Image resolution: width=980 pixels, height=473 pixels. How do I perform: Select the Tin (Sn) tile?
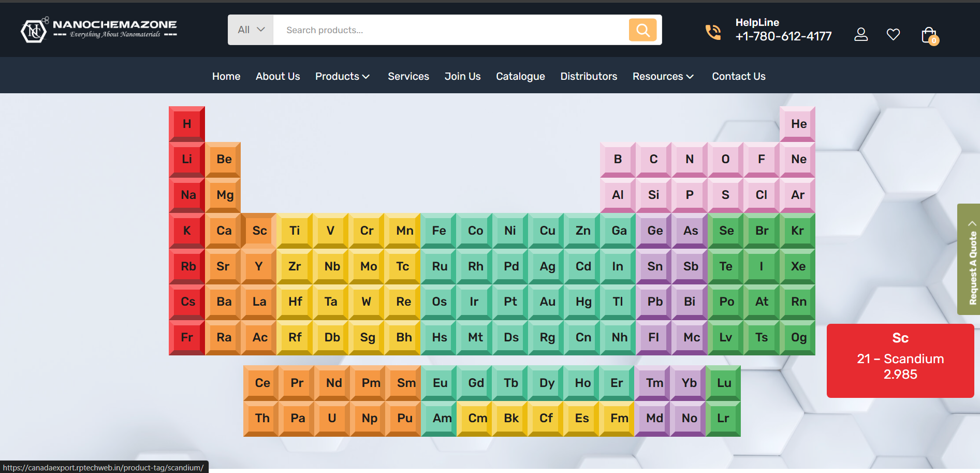point(654,266)
